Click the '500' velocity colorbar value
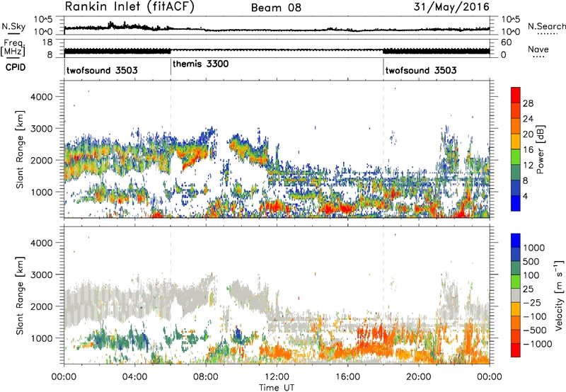 click(531, 261)
